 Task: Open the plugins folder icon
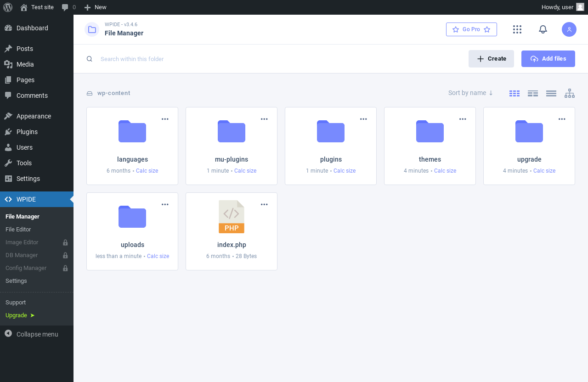[x=331, y=131]
